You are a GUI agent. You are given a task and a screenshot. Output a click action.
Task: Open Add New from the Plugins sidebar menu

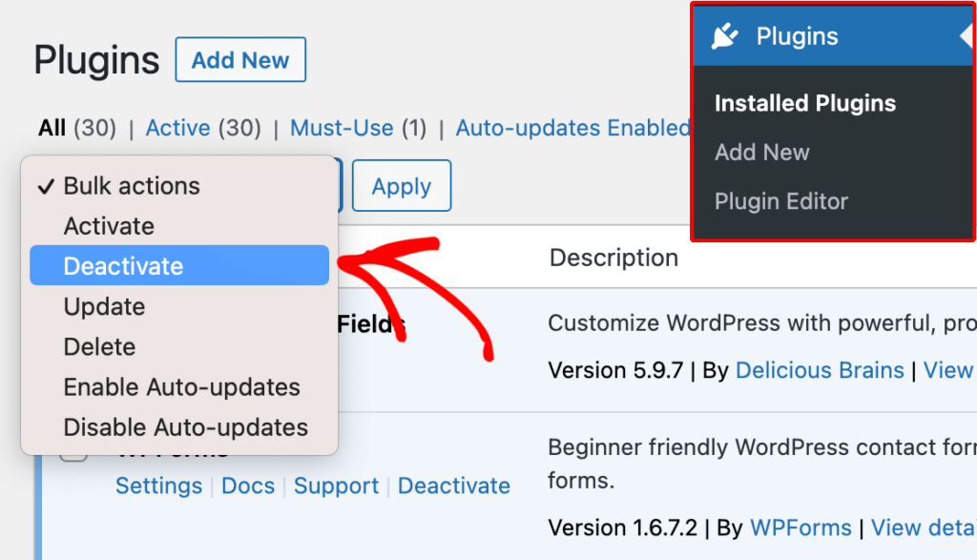click(761, 152)
